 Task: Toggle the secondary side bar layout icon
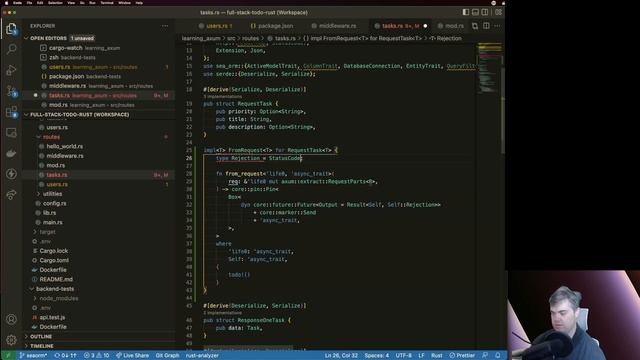(485, 12)
